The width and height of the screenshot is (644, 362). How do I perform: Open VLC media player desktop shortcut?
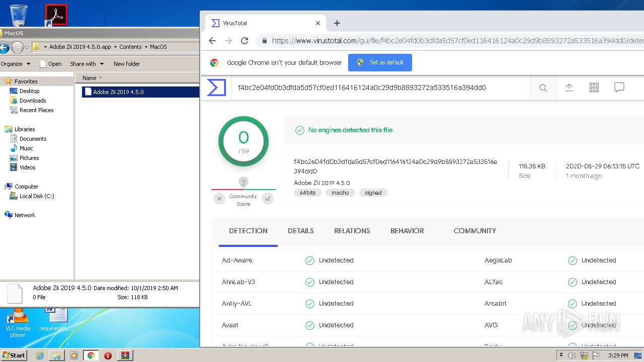[x=18, y=323]
